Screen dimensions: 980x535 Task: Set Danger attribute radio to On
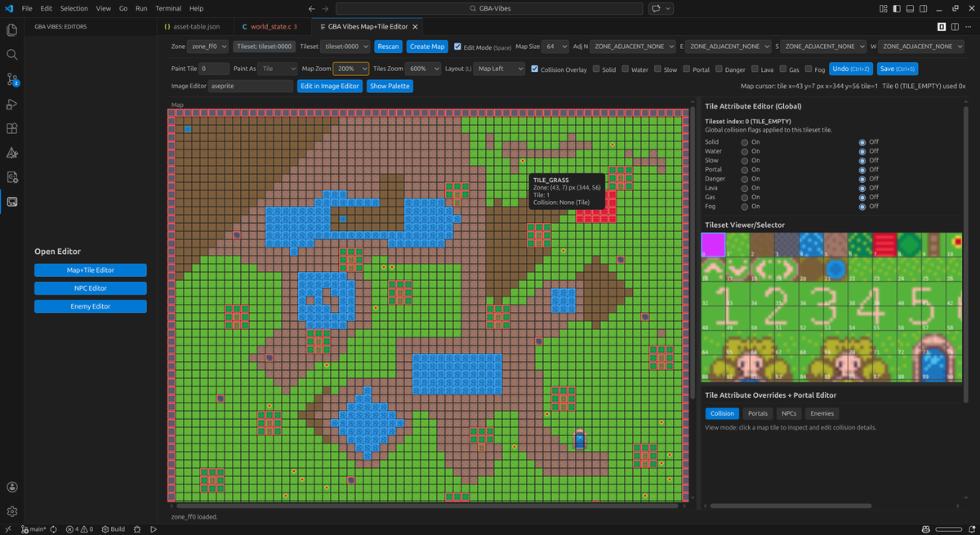pos(745,179)
